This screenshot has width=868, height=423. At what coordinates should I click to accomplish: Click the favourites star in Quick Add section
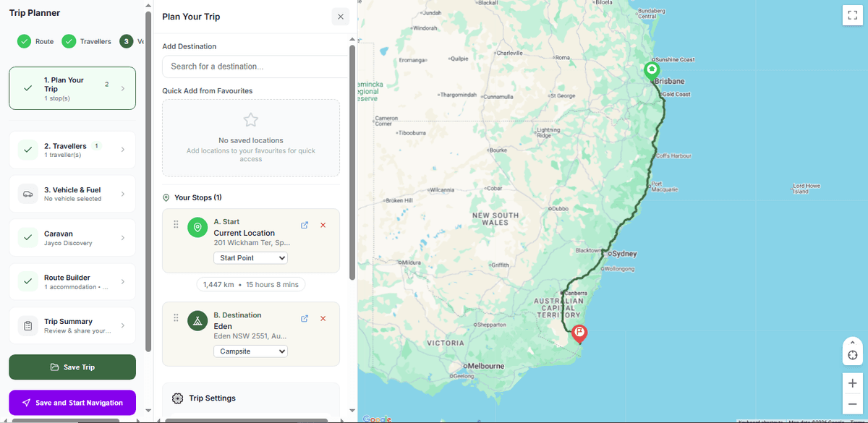point(250,120)
